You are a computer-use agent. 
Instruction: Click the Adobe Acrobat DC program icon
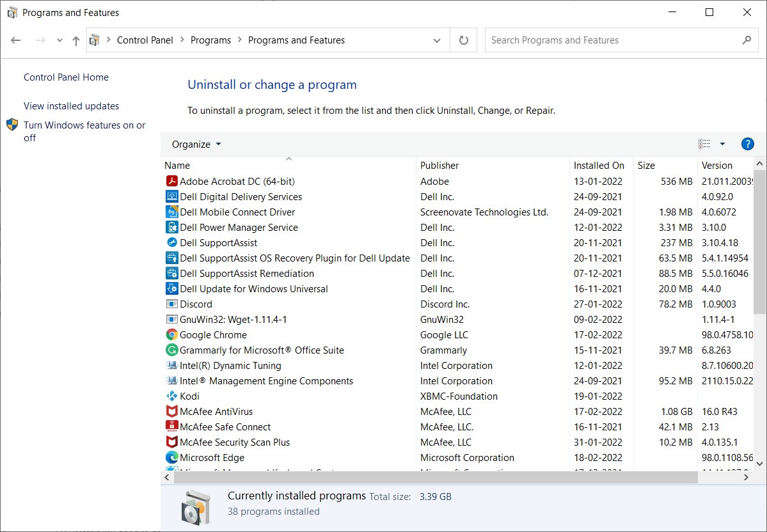pyautogui.click(x=171, y=182)
